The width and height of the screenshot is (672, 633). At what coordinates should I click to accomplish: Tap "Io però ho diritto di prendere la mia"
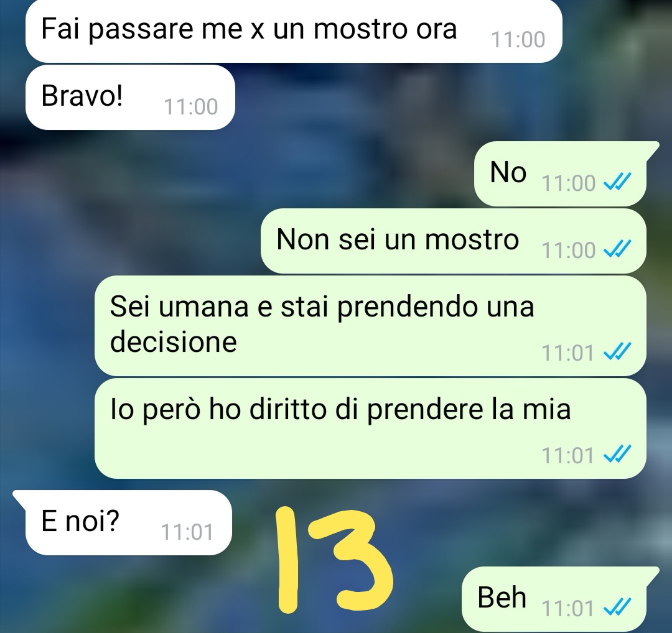[370, 428]
